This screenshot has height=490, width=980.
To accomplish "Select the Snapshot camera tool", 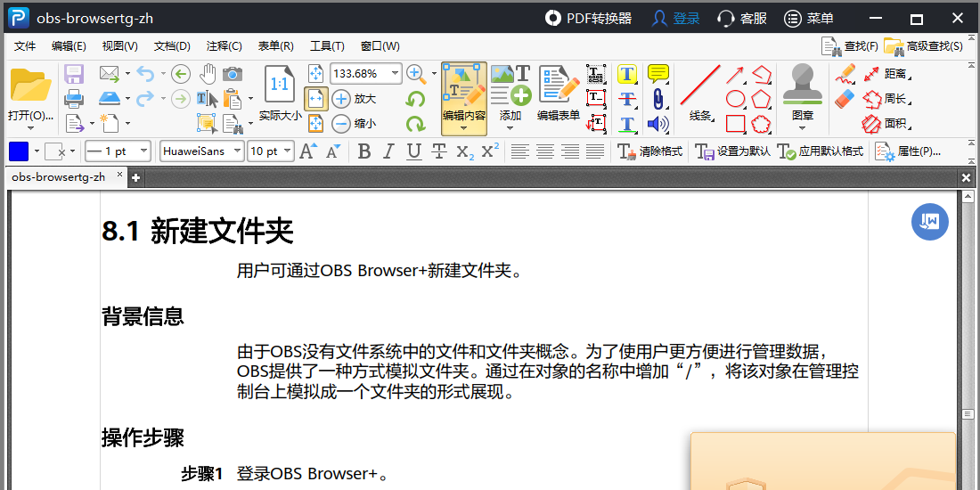I will click(x=233, y=74).
